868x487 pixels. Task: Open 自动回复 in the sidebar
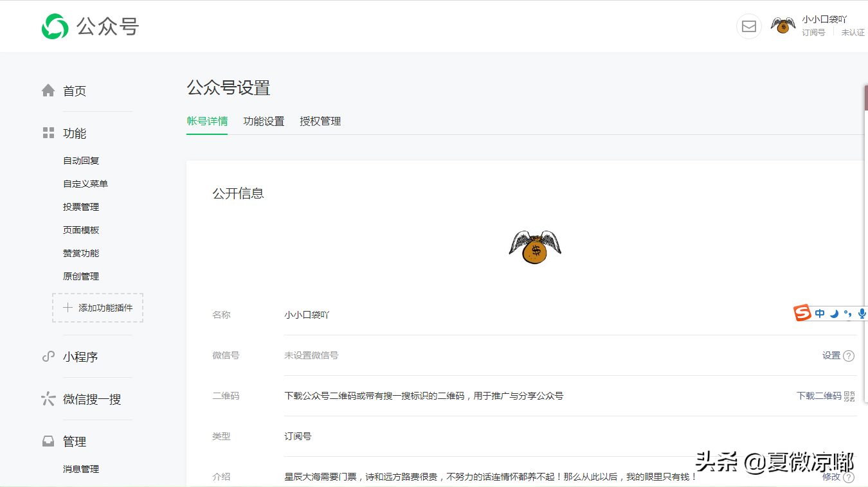[80, 160]
